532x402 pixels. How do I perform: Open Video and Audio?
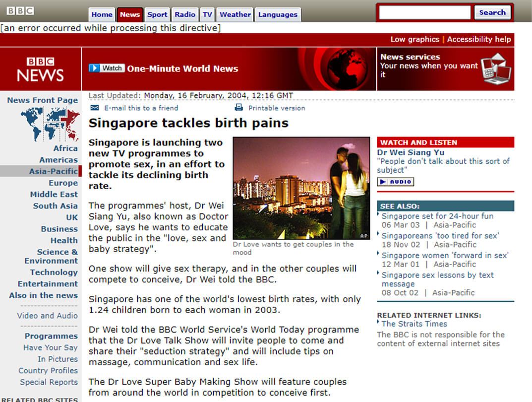48,316
